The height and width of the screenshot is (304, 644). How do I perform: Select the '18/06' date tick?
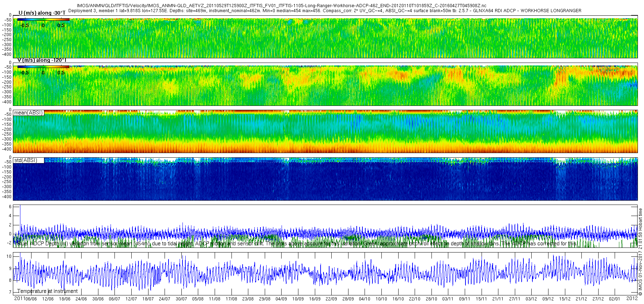(64, 299)
